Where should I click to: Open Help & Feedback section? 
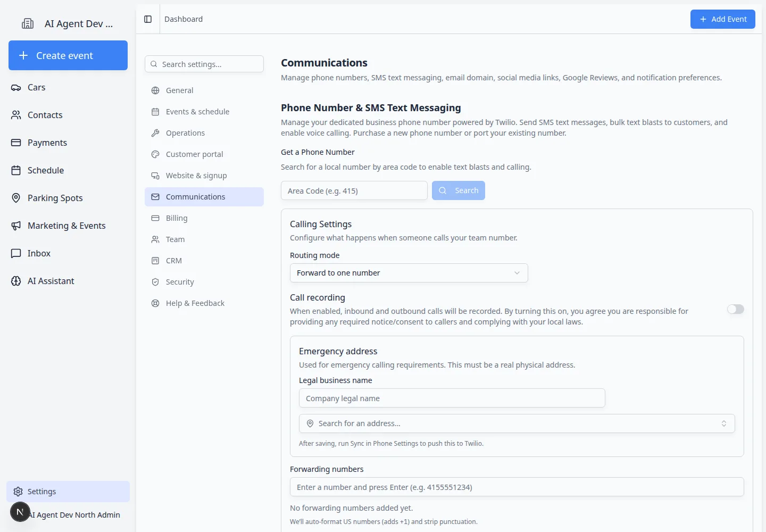(x=204, y=303)
